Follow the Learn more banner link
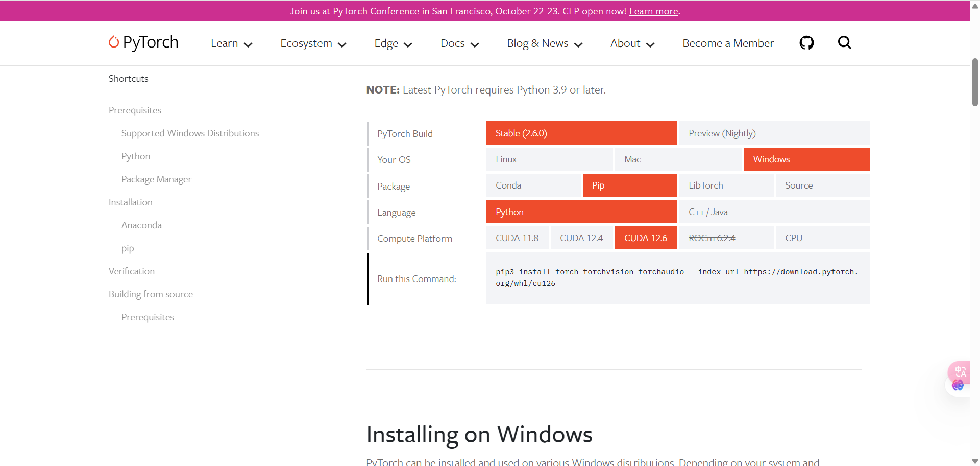This screenshot has width=980, height=466. (x=653, y=11)
